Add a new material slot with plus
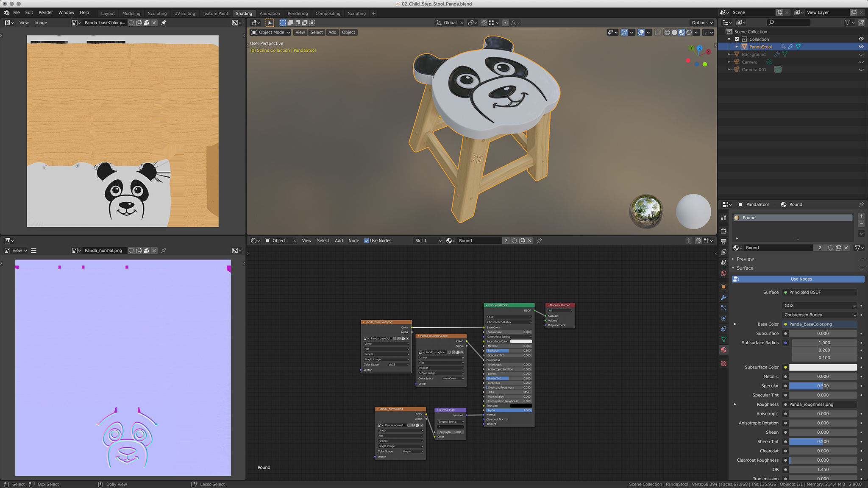The image size is (868, 488). coord(861,216)
